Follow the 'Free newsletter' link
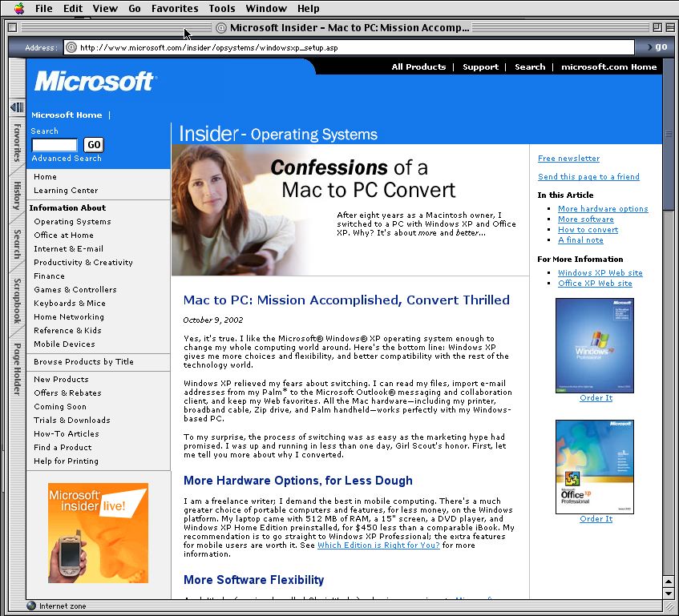 tap(568, 159)
